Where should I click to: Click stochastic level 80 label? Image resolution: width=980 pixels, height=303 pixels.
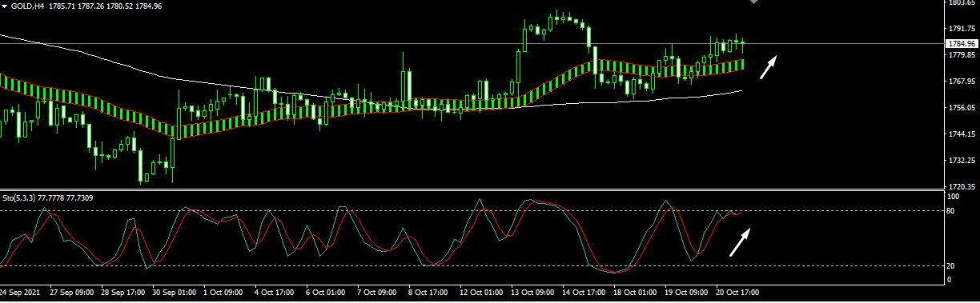[x=951, y=211]
